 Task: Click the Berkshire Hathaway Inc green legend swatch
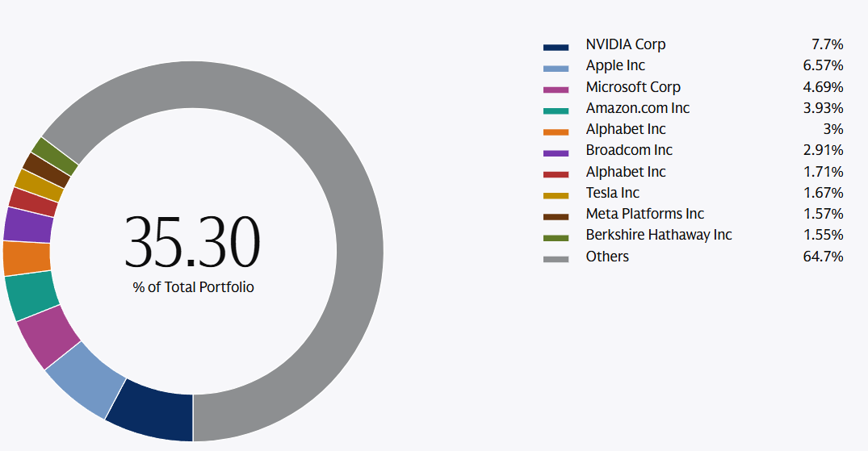coord(556,238)
